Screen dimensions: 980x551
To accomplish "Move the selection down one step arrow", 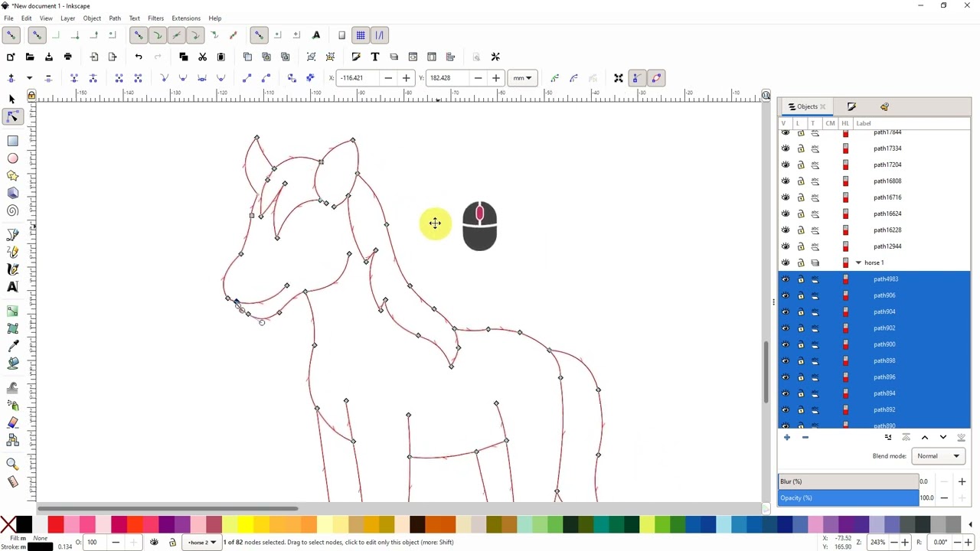I will pyautogui.click(x=942, y=437).
